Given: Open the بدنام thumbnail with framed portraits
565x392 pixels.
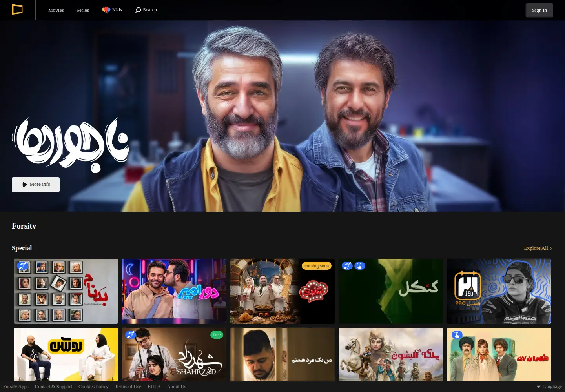Looking at the screenshot, I should point(66,291).
